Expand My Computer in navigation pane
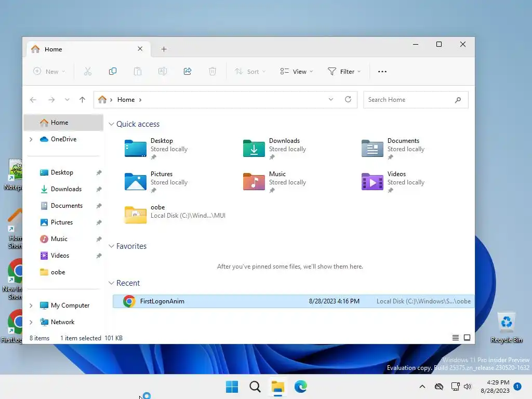Viewport: 532px width, 399px height. tap(31, 305)
